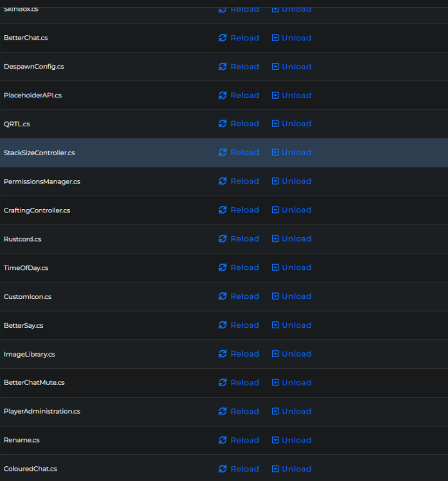This screenshot has width=448, height=481.
Task: Select the Rustcord.cs plugin name
Action: click(22, 239)
